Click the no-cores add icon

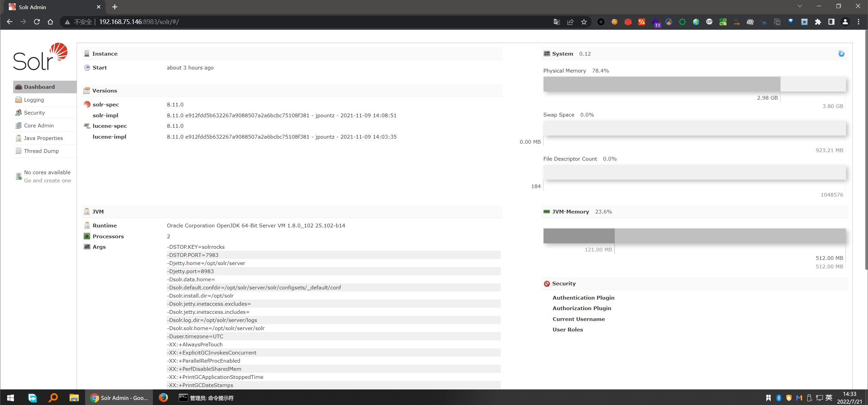tap(19, 176)
